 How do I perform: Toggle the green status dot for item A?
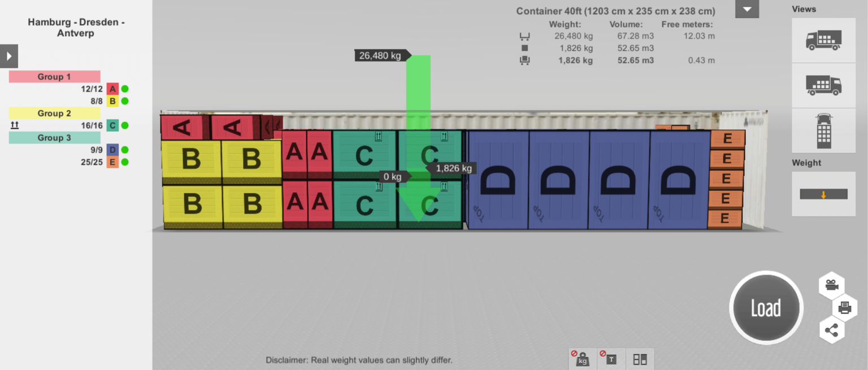pos(124,89)
